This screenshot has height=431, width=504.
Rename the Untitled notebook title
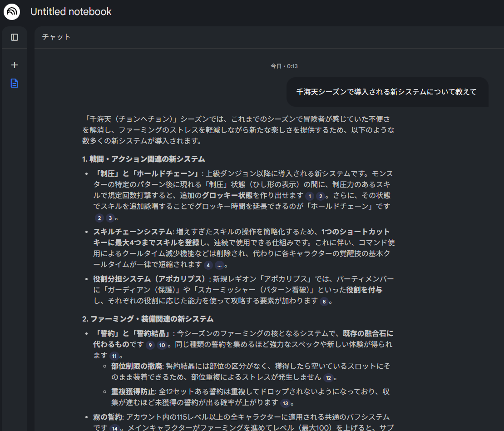71,12
